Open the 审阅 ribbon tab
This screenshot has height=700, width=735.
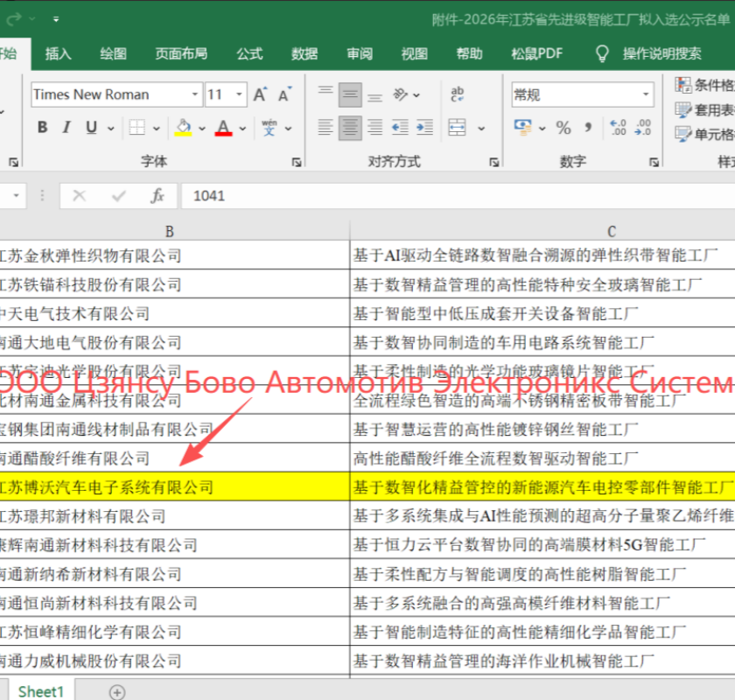pos(360,54)
